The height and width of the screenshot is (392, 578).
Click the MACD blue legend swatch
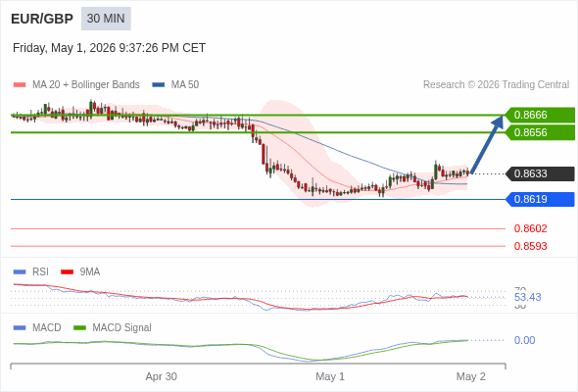pos(20,328)
